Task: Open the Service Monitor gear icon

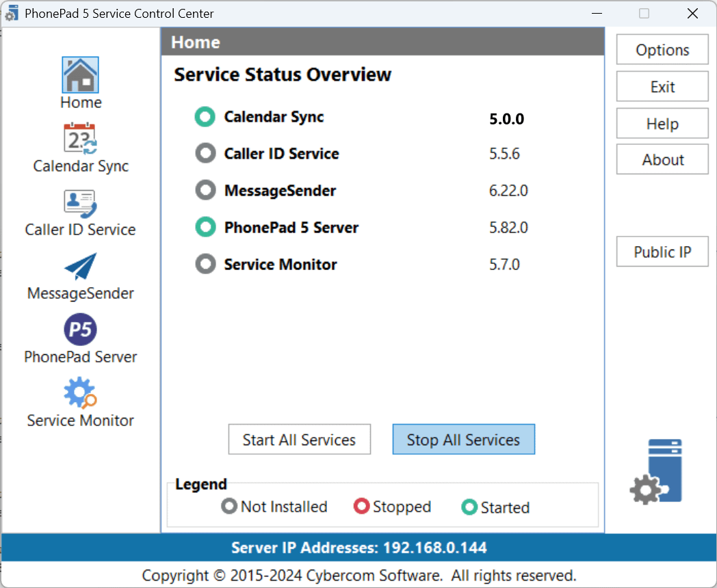Action: click(80, 392)
